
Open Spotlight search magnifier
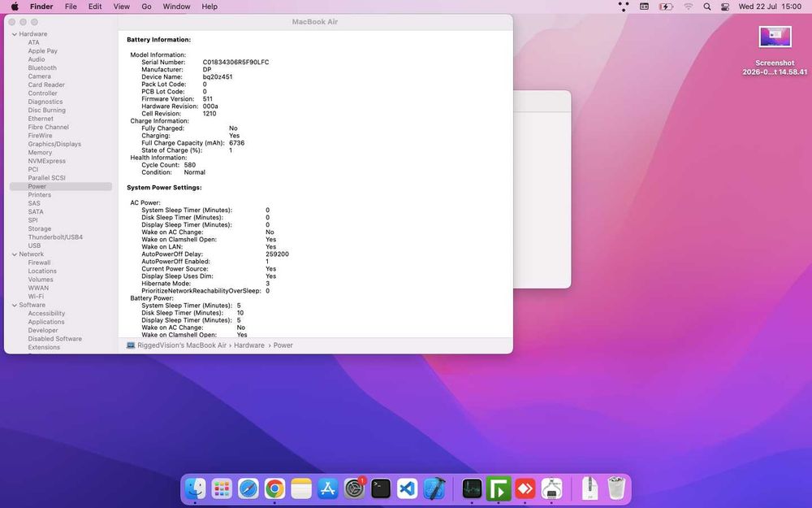click(707, 7)
